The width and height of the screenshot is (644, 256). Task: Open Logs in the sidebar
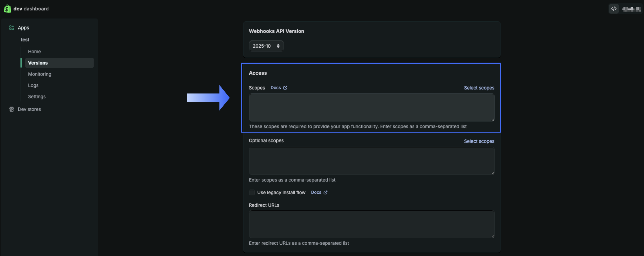[x=33, y=85]
